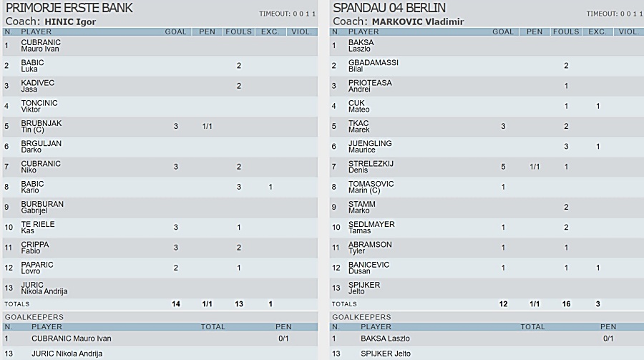The image size is (644, 360).
Task: Select TE RIELE Kas player row
Action: pos(160,228)
